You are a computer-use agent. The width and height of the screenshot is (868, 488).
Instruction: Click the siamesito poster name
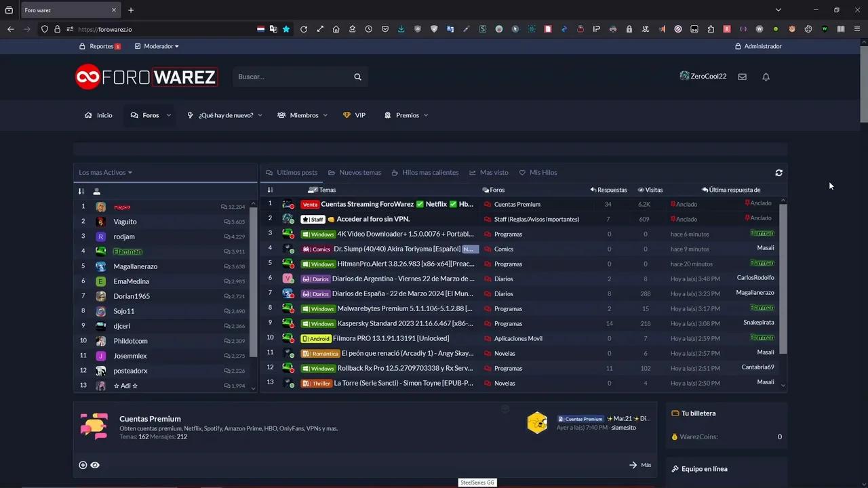(623, 428)
